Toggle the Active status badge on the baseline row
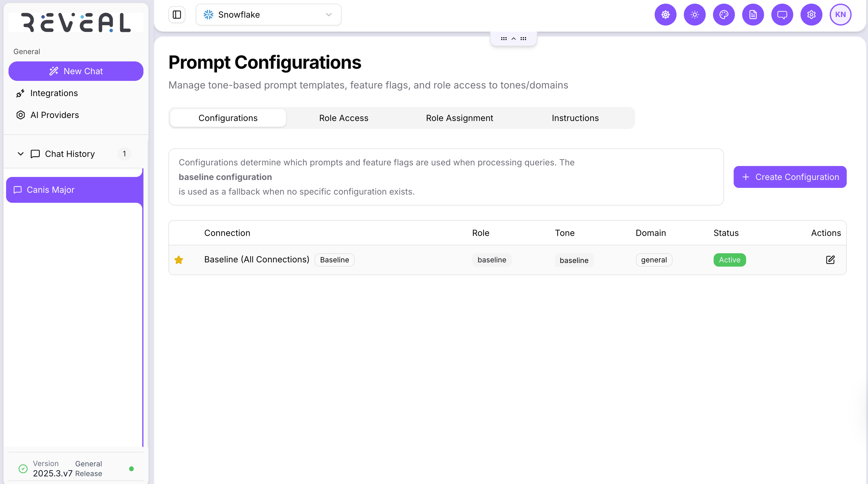 point(729,260)
